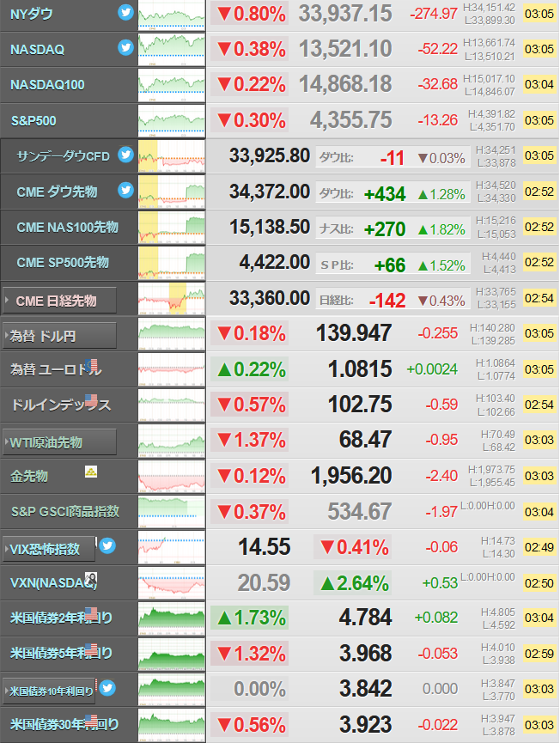Click S&P500 value 4,355.75
The width and height of the screenshot is (560, 743).
click(351, 120)
